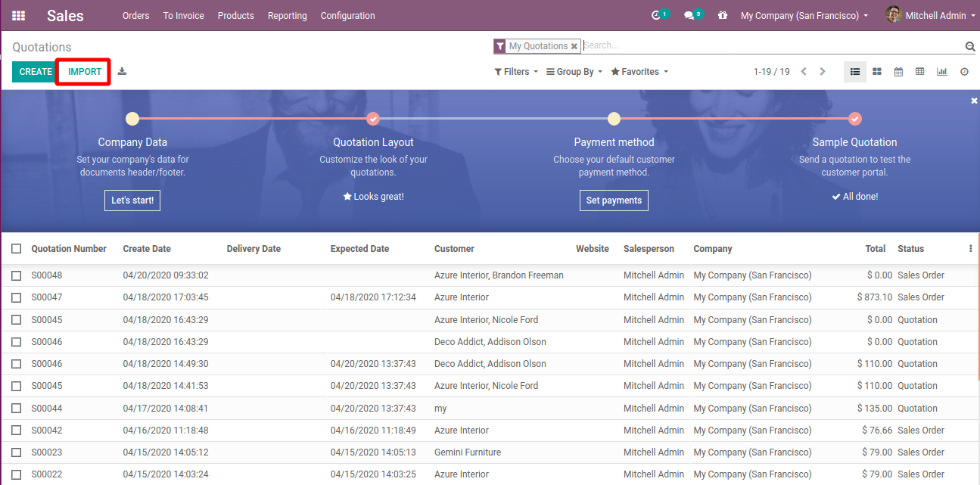This screenshot has width=980, height=485.
Task: Go to the previous page arrow
Action: (x=804, y=72)
